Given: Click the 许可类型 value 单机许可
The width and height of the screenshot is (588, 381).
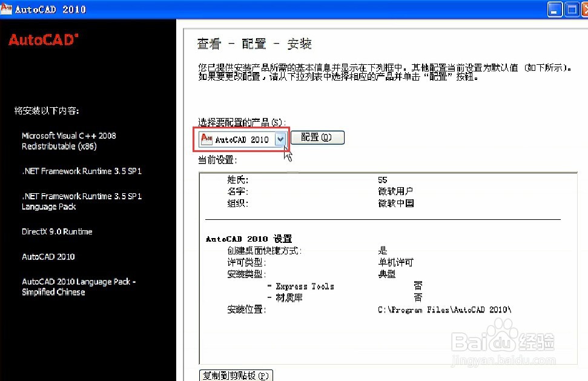Looking at the screenshot, I should pyautogui.click(x=395, y=262).
